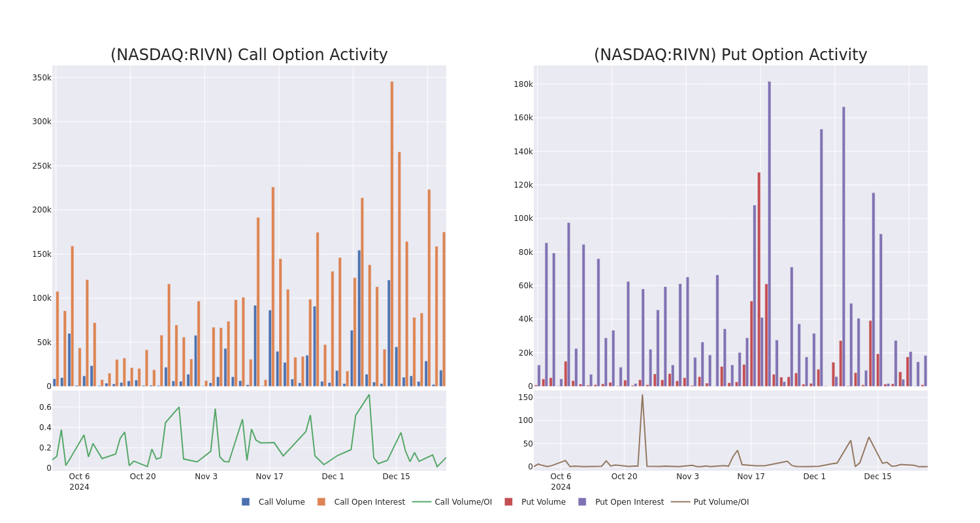This screenshot has width=980, height=523.
Task: Click the 0.6 label on call ratio axis
Action: [x=45, y=407]
